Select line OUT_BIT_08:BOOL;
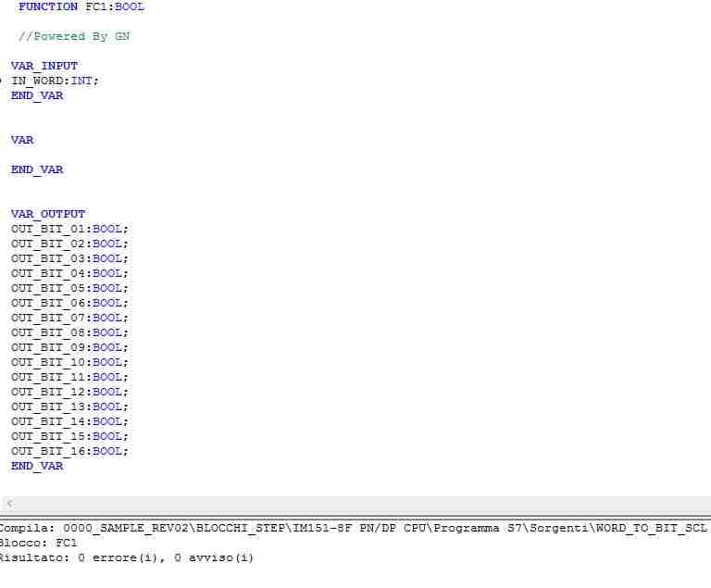The width and height of the screenshot is (711, 588). point(69,332)
